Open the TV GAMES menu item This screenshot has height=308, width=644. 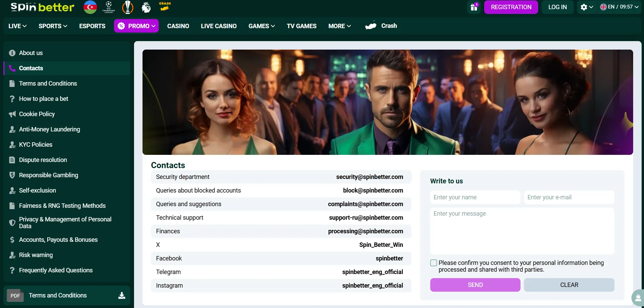pyautogui.click(x=301, y=26)
